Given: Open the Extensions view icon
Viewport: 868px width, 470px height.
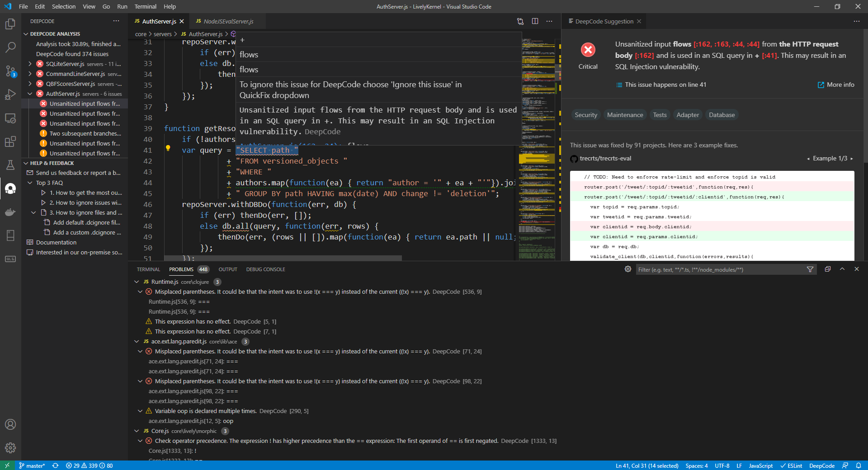Looking at the screenshot, I should coord(10,141).
